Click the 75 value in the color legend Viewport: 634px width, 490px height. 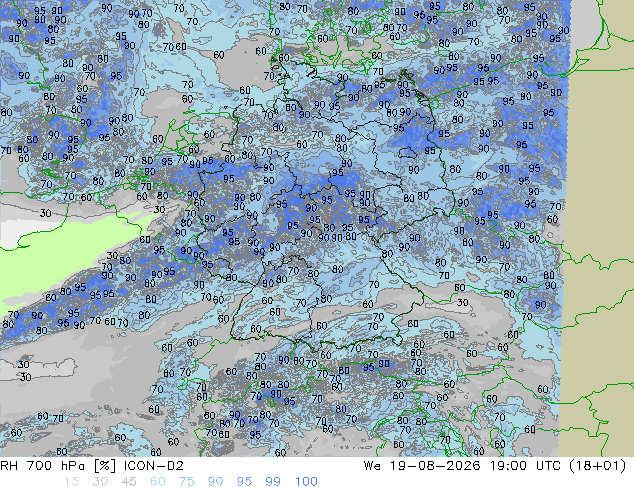click(x=186, y=482)
